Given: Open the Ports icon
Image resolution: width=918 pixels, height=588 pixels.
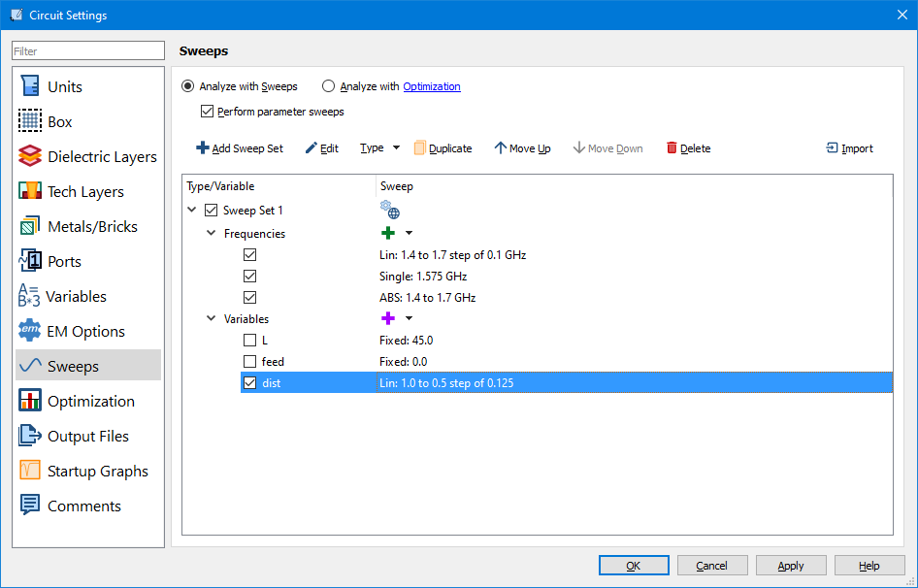Looking at the screenshot, I should point(30,261).
